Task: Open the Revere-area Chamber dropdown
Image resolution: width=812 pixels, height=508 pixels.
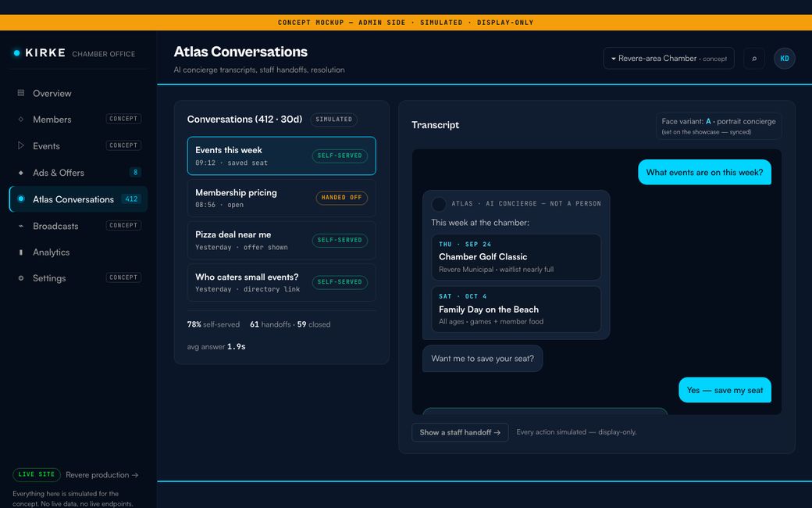Action: pos(668,59)
